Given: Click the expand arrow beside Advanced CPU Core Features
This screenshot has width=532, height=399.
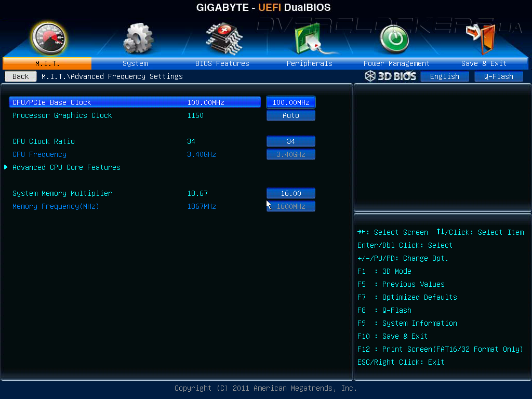Looking at the screenshot, I should [6, 167].
